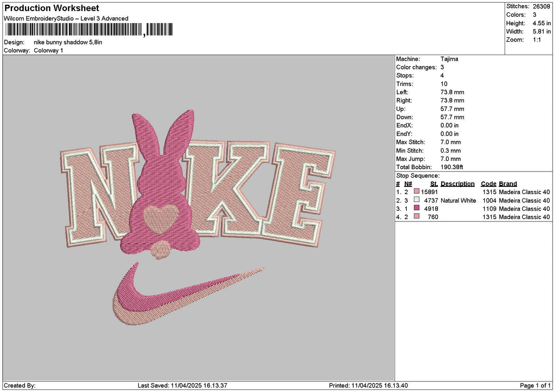Screen dimensions: 555x392
Task: Select the Up label
Action: tap(401, 109)
